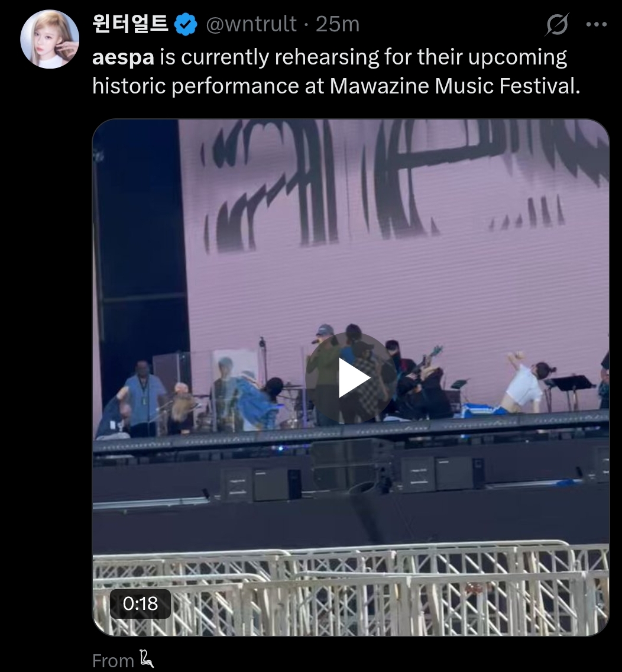Play the rehearsal video
This screenshot has width=622, height=672.
click(351, 378)
